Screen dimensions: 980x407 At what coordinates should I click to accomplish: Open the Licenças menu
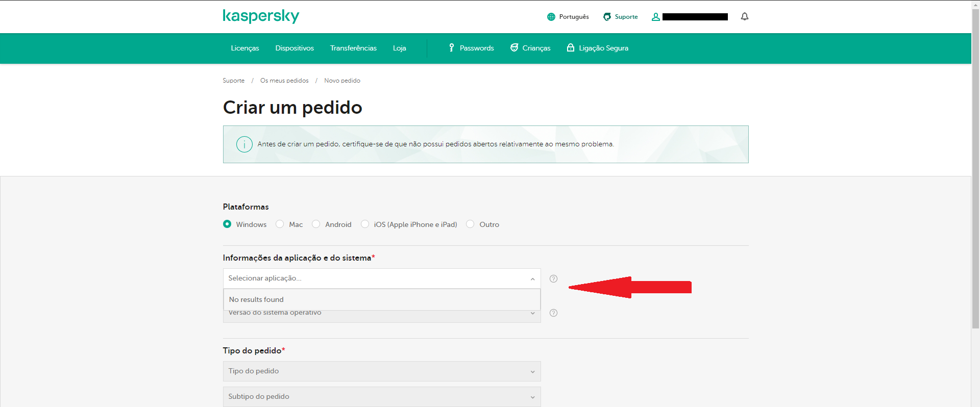[245, 48]
